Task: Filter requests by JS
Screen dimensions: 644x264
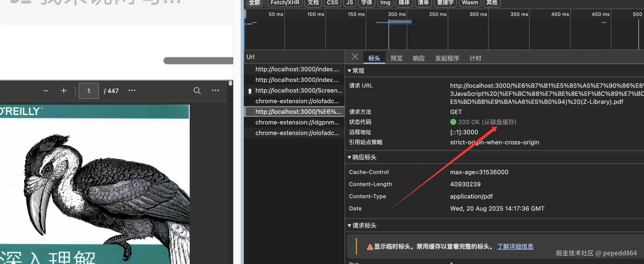Action: [x=350, y=3]
